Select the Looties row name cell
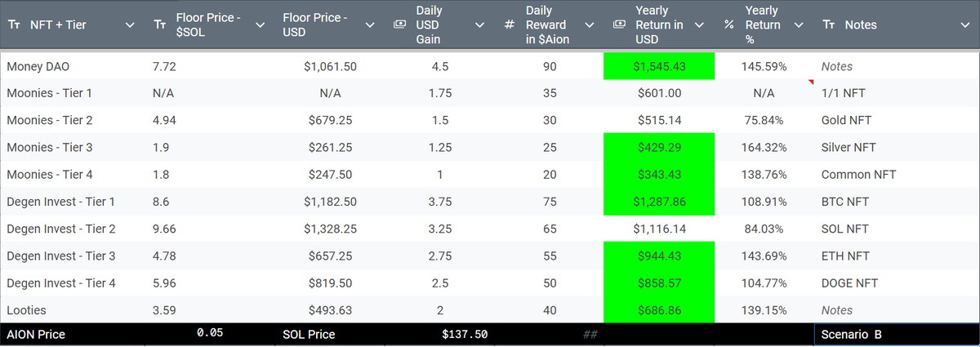The width and height of the screenshot is (980, 347). (73, 310)
